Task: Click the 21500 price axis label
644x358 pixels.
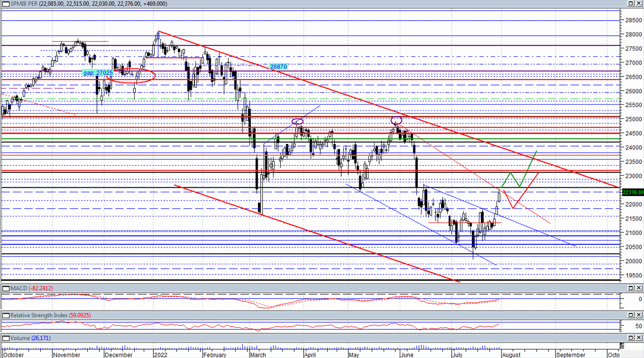Action: click(633, 219)
